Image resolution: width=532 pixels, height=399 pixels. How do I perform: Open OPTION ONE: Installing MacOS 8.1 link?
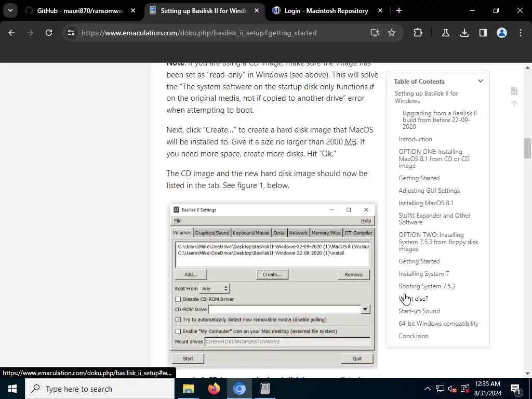(x=434, y=158)
